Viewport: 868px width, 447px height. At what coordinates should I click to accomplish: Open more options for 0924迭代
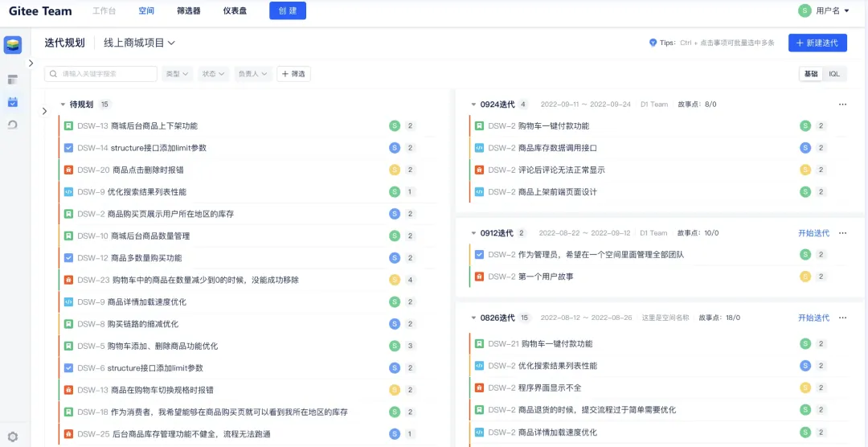point(842,105)
